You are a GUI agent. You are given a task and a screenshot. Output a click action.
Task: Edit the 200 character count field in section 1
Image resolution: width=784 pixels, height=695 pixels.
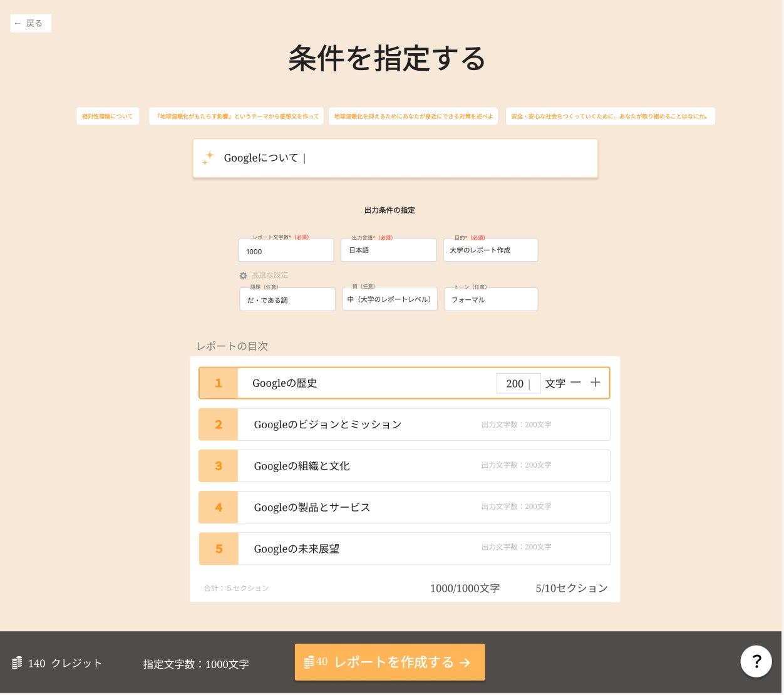pyautogui.click(x=518, y=383)
